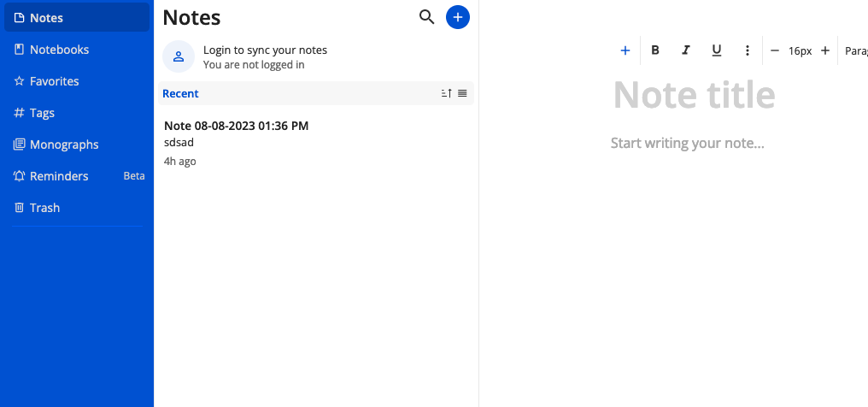Toggle italic formatting
Screen dimensions: 868x407
[685, 50]
